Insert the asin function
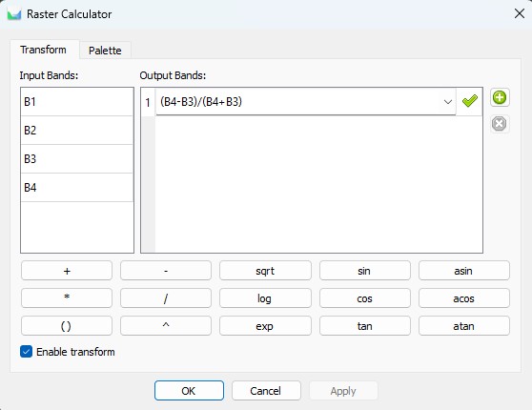Screen dimensions: 532x410 [x=464, y=271]
